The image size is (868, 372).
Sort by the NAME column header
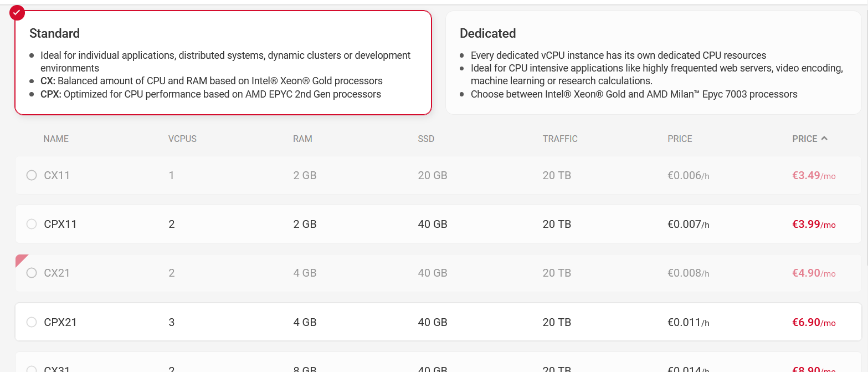pyautogui.click(x=56, y=139)
